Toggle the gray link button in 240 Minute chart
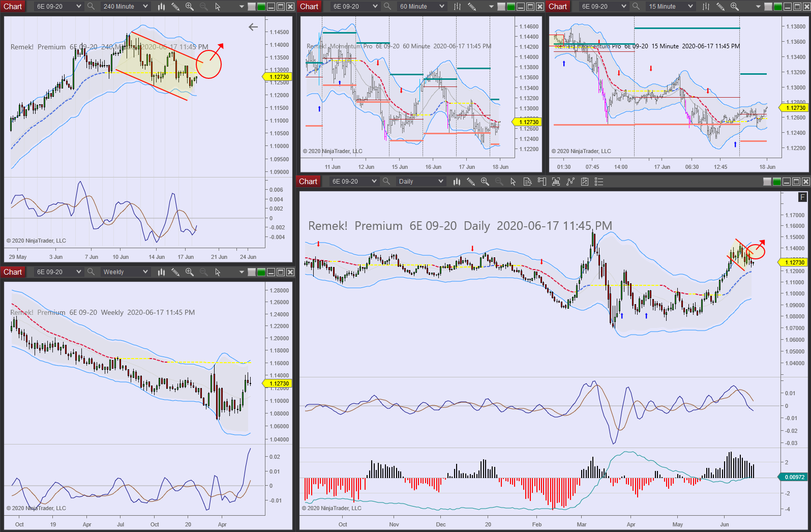The image size is (811, 532). (252, 7)
